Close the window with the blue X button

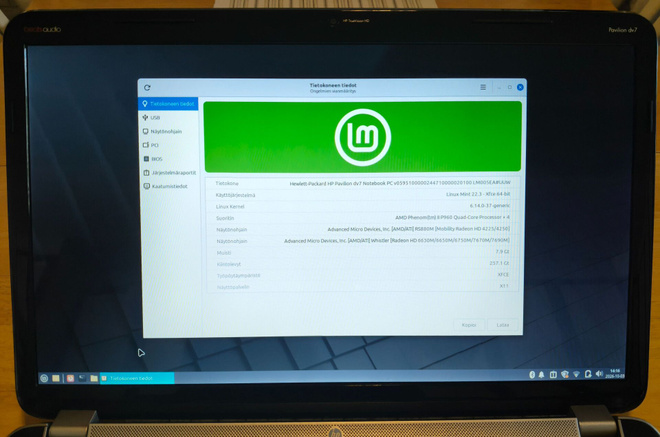pyautogui.click(x=520, y=87)
